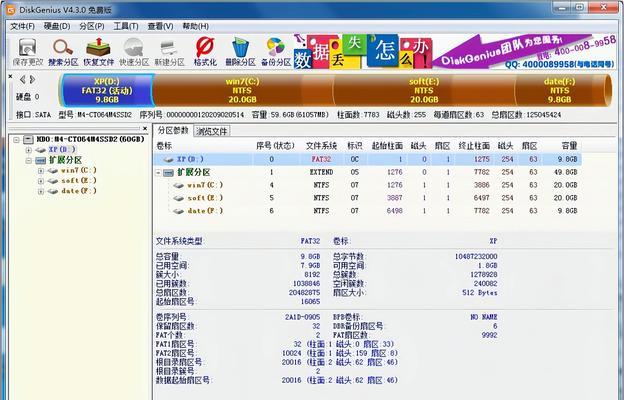Click the soft(E:) drive icon in tree

click(x=53, y=181)
